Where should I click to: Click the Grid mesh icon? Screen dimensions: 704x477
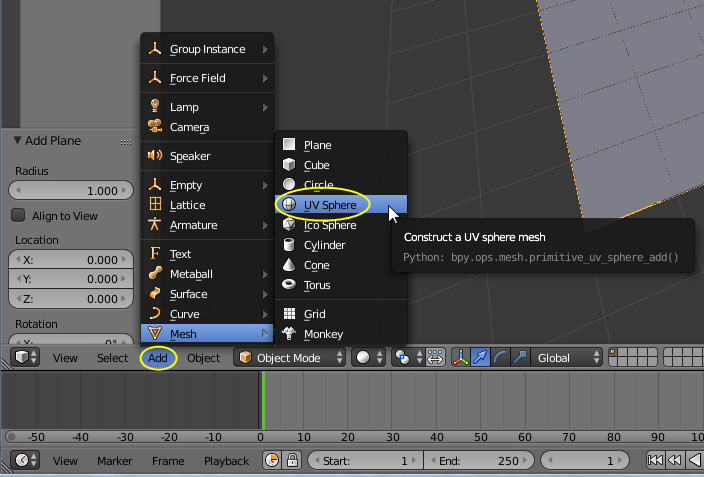pyautogui.click(x=289, y=314)
